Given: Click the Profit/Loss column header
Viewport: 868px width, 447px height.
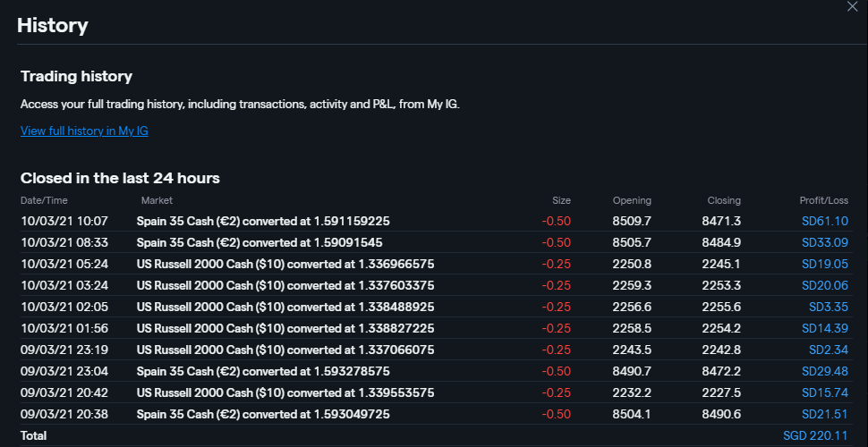Looking at the screenshot, I should point(823,200).
